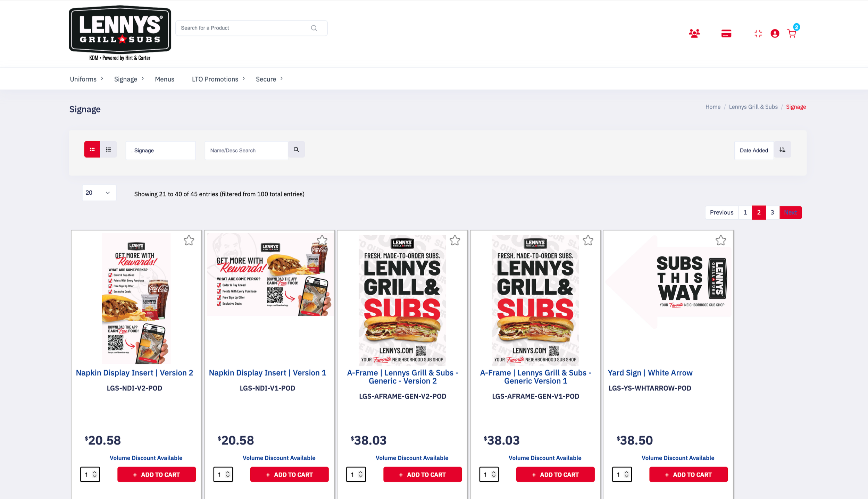868x499 pixels.
Task: Favorite the A-Frame Generic Version 1 star
Action: point(588,240)
